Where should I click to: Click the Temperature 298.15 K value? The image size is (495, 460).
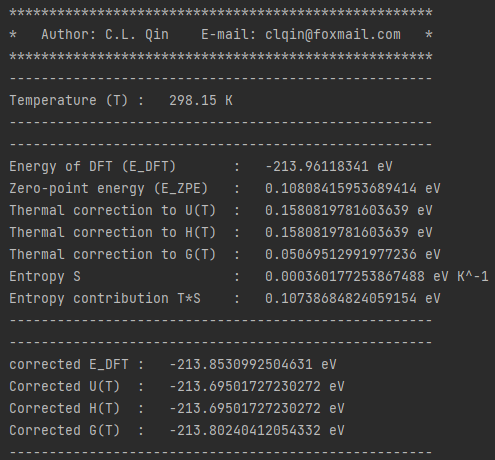point(201,100)
